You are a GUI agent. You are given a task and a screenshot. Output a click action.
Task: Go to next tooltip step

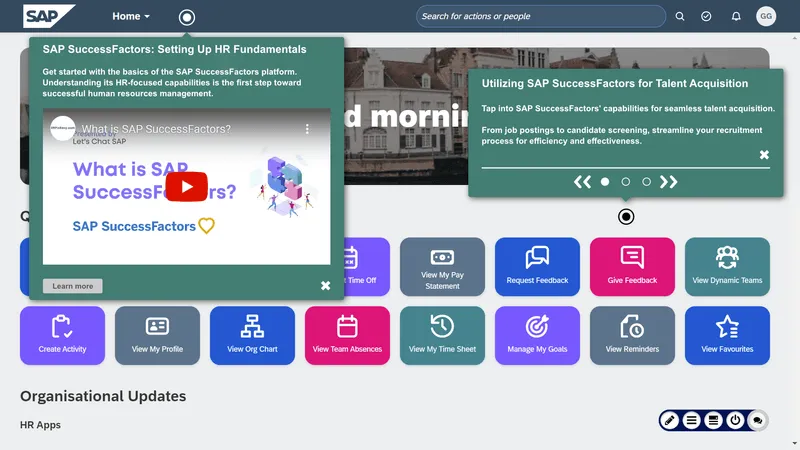[x=668, y=182]
